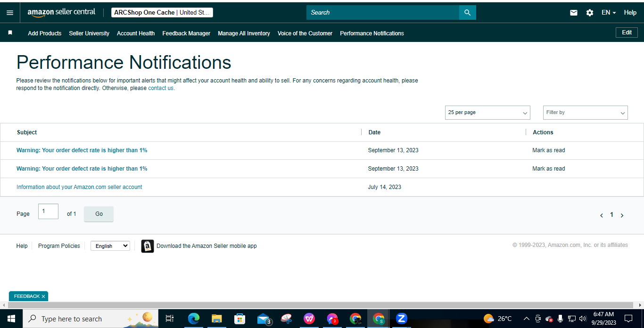Click the Subject column header
Image resolution: width=644 pixels, height=328 pixels.
(x=27, y=132)
